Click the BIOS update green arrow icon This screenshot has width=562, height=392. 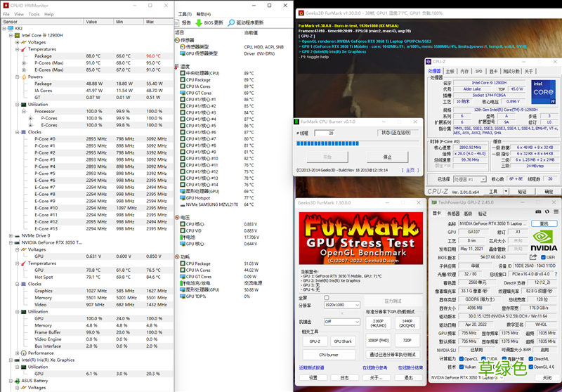199,22
